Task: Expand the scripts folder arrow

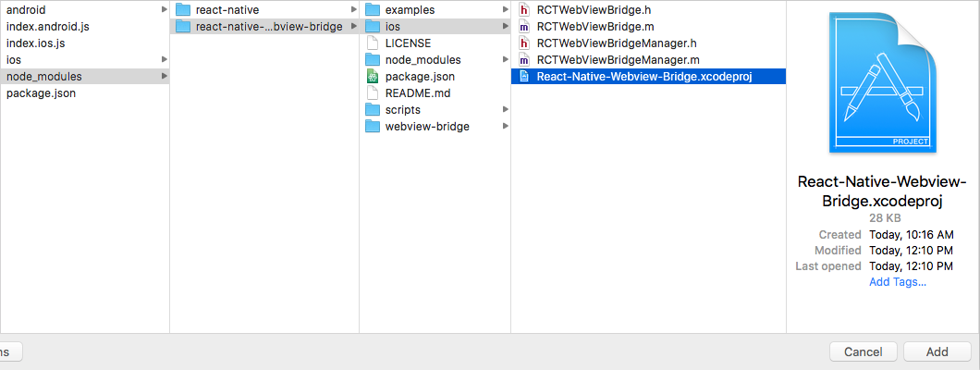Action: (505, 109)
